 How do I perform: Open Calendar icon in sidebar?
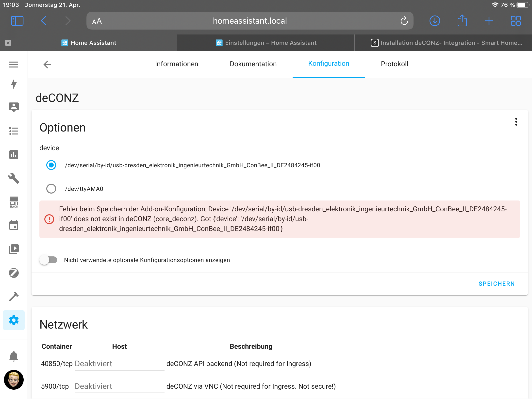coord(14,226)
